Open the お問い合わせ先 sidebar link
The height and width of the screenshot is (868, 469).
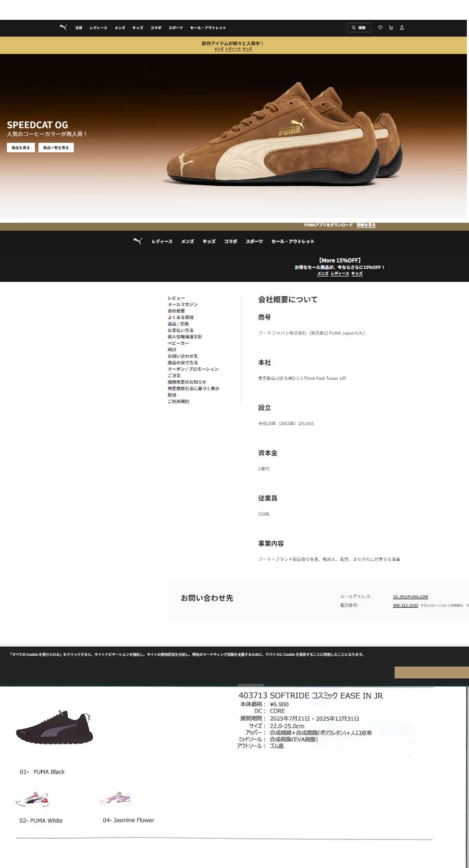click(182, 356)
